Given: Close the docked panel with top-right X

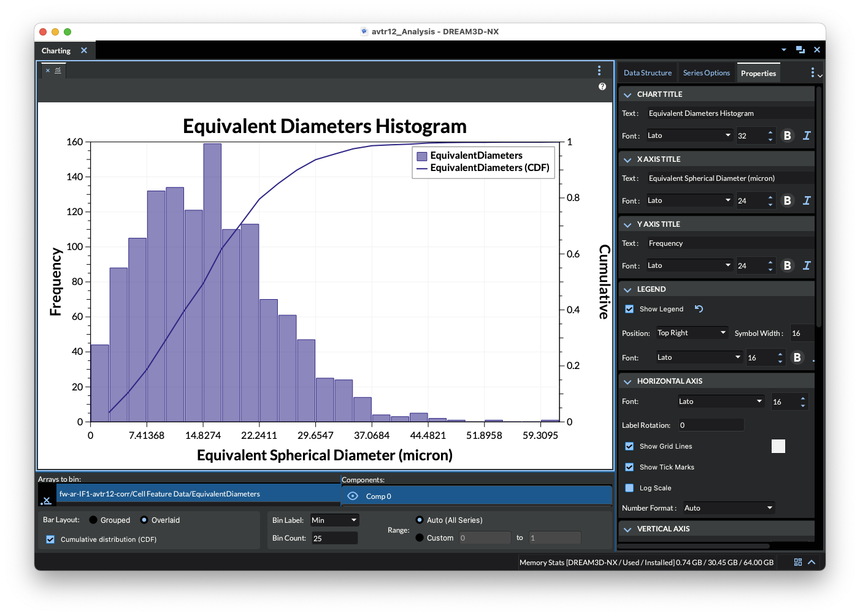Looking at the screenshot, I should (817, 50).
